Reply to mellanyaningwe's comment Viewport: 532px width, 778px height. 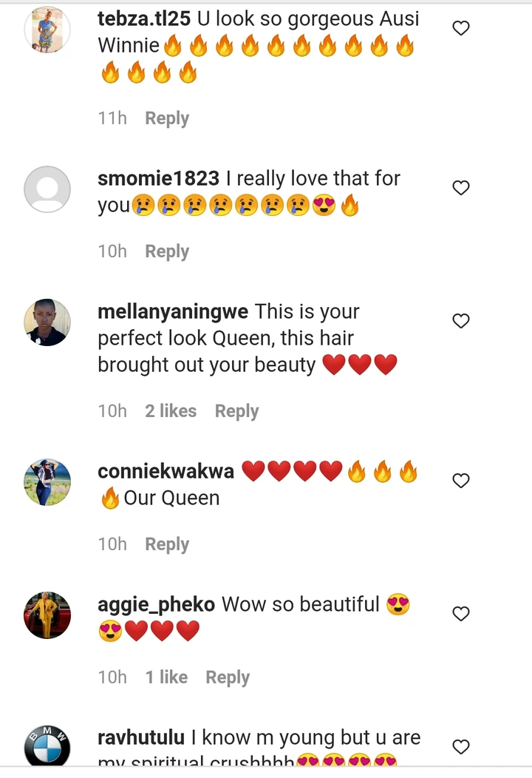(x=237, y=411)
